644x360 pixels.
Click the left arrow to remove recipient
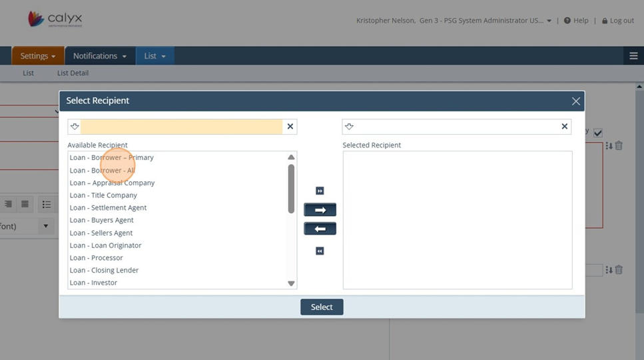320,229
